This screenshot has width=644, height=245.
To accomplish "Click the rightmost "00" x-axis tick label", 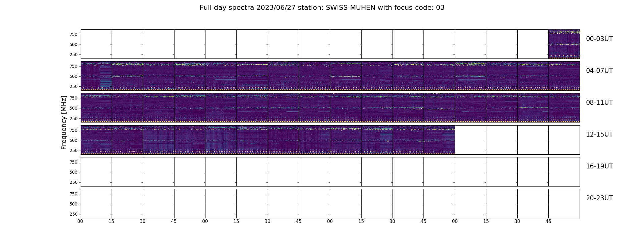I will point(455,221).
